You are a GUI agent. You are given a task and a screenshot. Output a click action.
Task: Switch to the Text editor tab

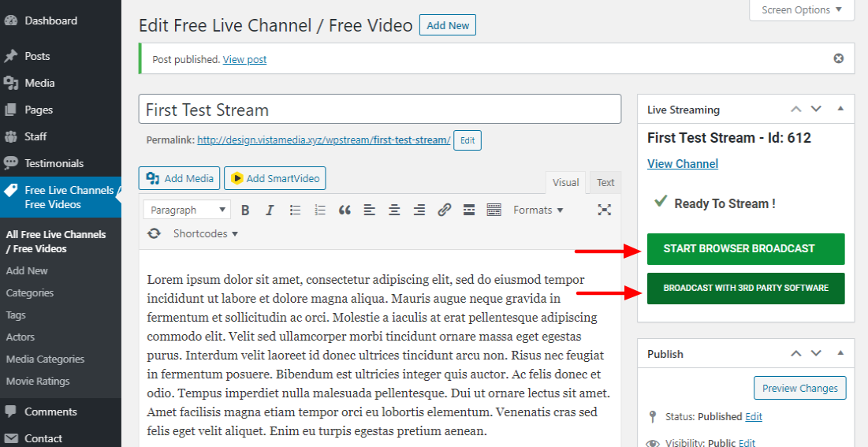point(605,183)
